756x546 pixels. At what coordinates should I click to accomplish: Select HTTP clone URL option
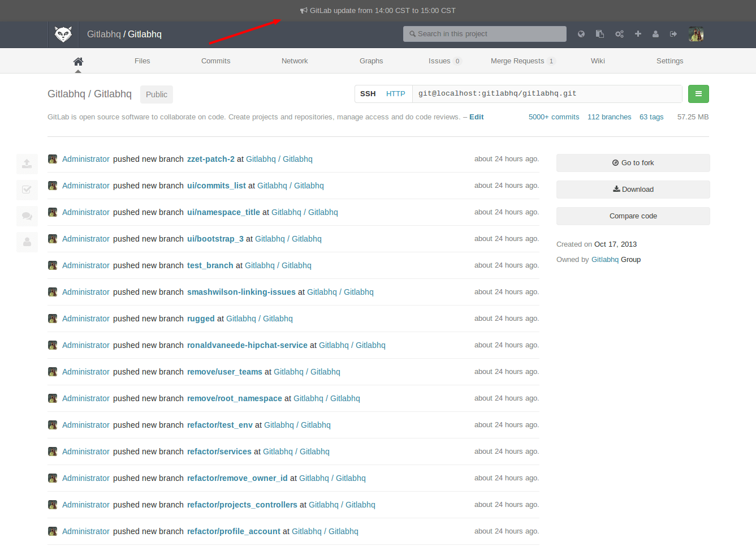pyautogui.click(x=395, y=94)
